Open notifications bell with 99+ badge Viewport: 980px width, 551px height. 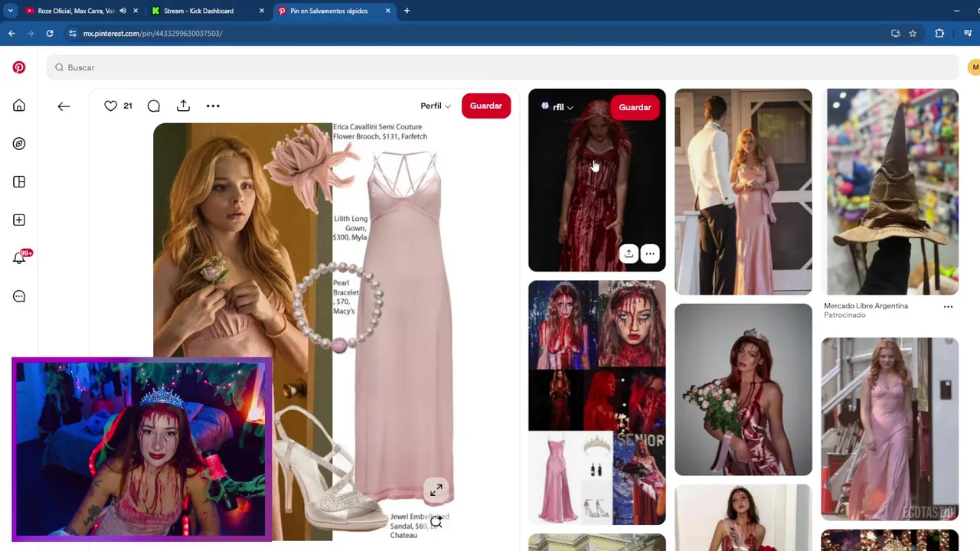[21, 257]
